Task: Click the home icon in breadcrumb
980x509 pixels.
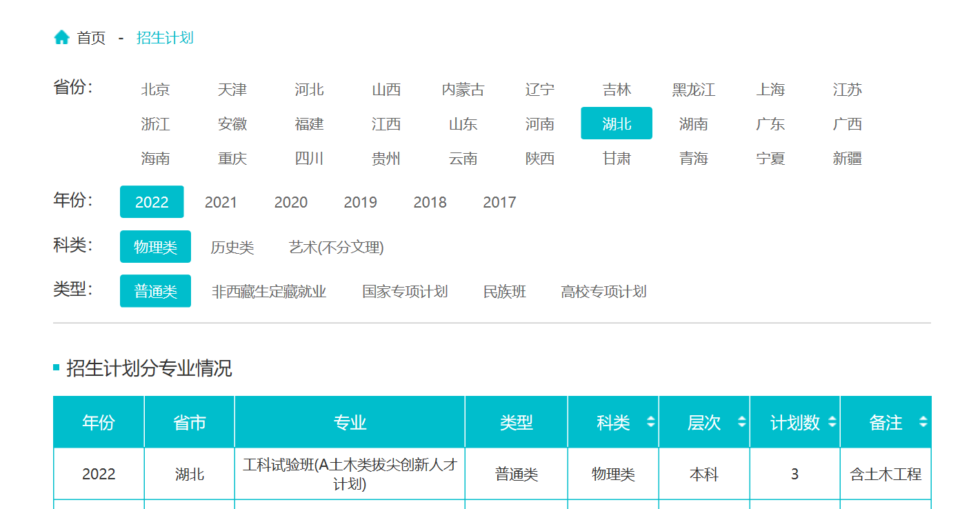Action: pyautogui.click(x=61, y=37)
